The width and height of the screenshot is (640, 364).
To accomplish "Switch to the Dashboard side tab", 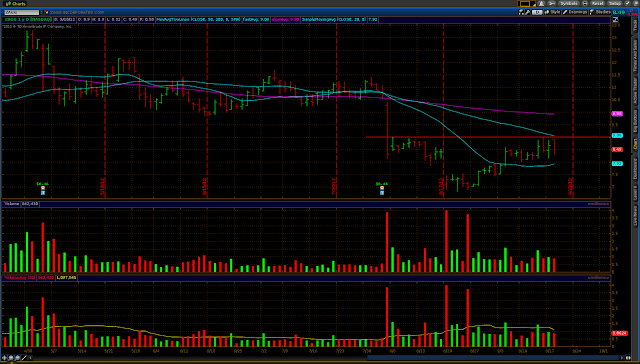I will 635,169.
